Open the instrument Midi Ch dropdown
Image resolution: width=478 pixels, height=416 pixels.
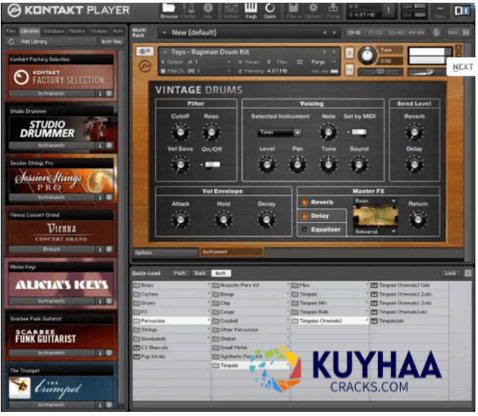click(x=229, y=71)
